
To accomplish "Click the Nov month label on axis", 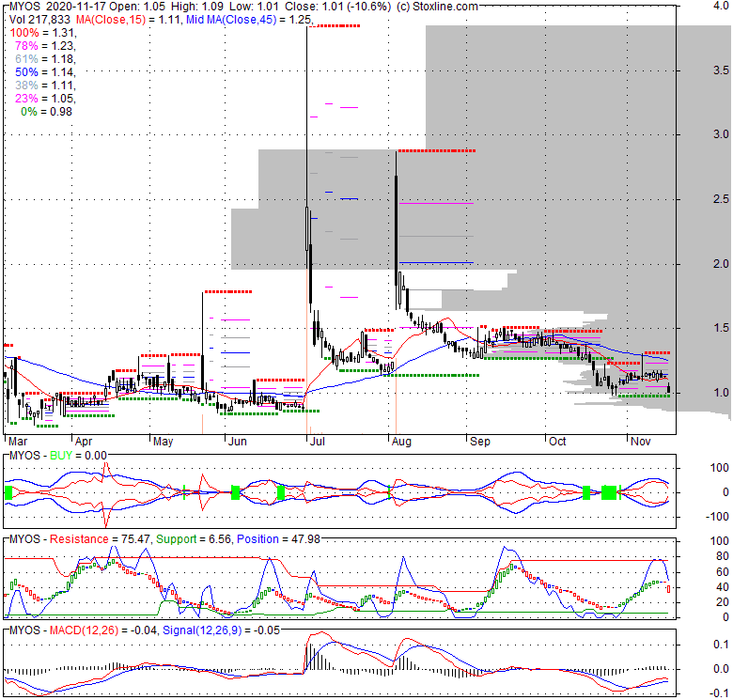I will pos(641,442).
